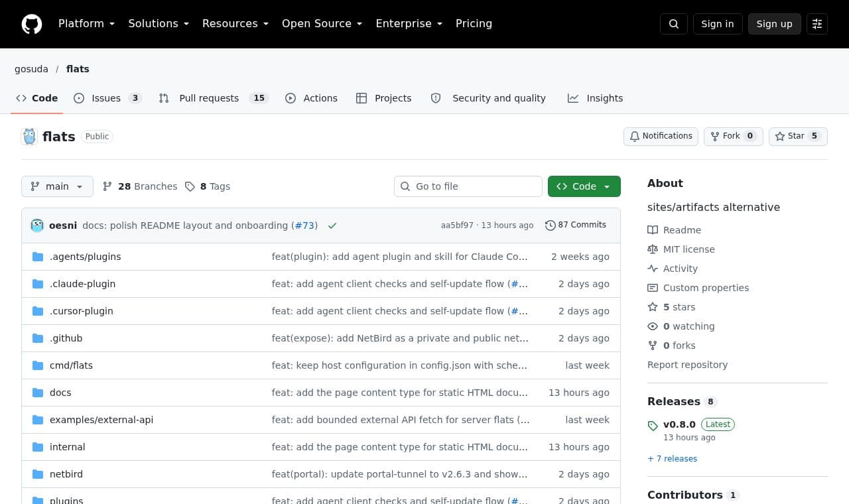The width and height of the screenshot is (849, 504).
Task: Switch to the Actions tab
Action: [x=311, y=98]
